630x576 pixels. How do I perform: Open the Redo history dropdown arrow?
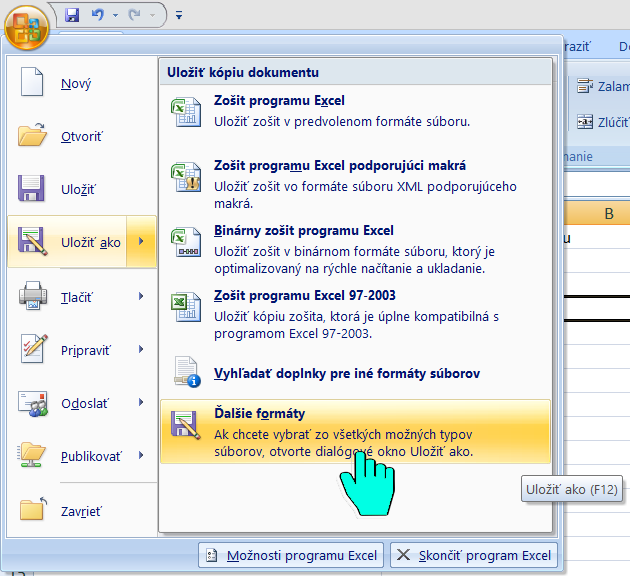152,16
